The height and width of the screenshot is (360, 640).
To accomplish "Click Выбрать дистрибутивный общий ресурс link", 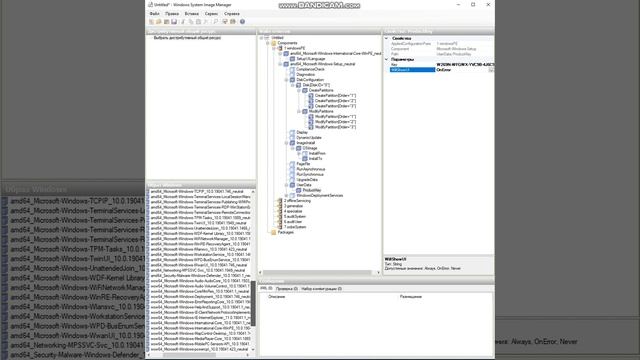I will click(187, 38).
